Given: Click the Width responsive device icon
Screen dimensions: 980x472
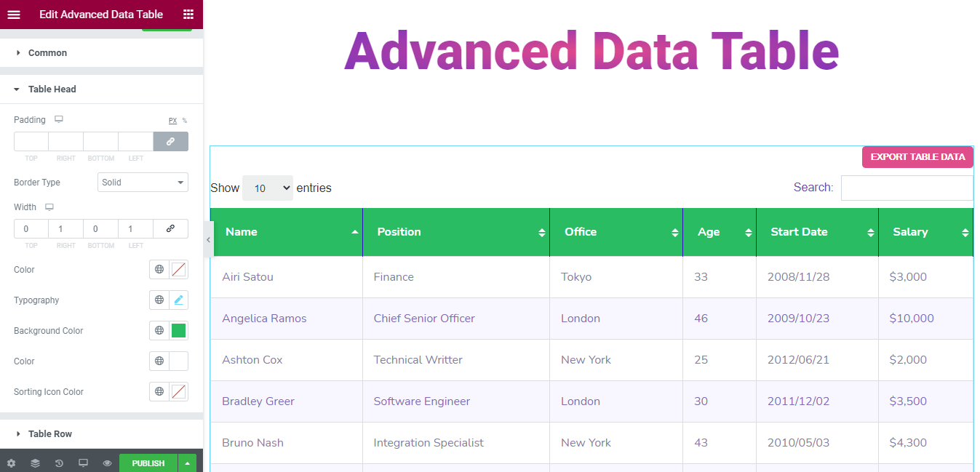Looking at the screenshot, I should pyautogui.click(x=49, y=207).
